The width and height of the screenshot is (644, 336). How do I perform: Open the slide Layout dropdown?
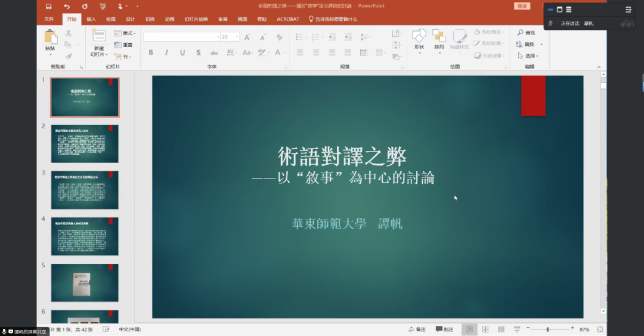click(125, 33)
